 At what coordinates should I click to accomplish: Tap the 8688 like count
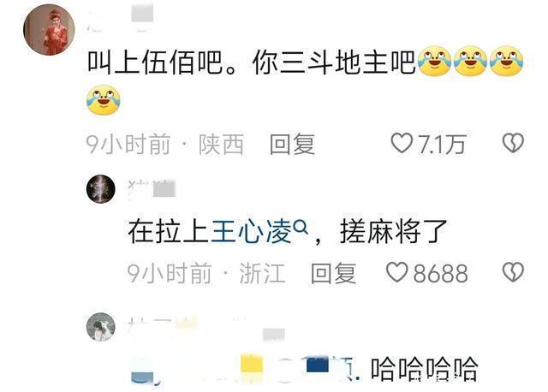(x=440, y=273)
